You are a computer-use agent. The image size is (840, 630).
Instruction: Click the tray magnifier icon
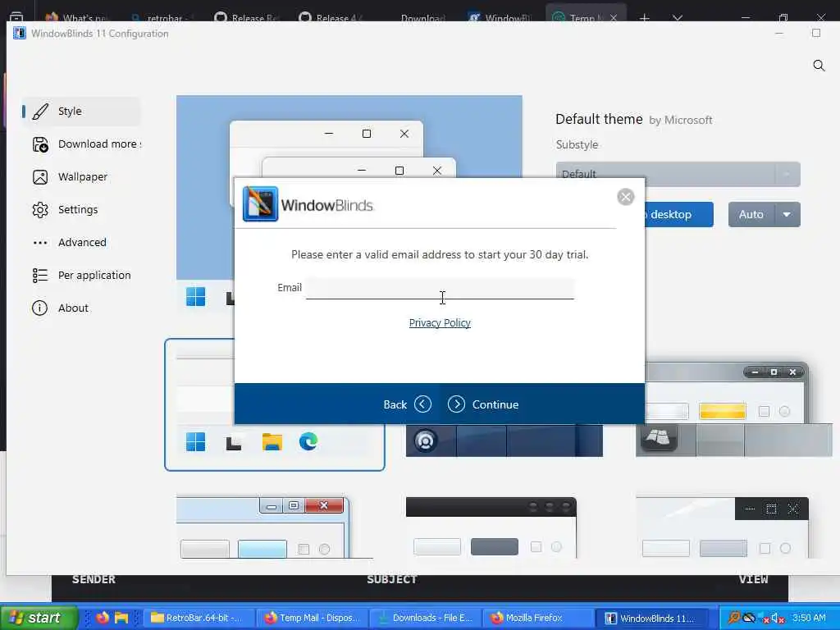[734, 618]
